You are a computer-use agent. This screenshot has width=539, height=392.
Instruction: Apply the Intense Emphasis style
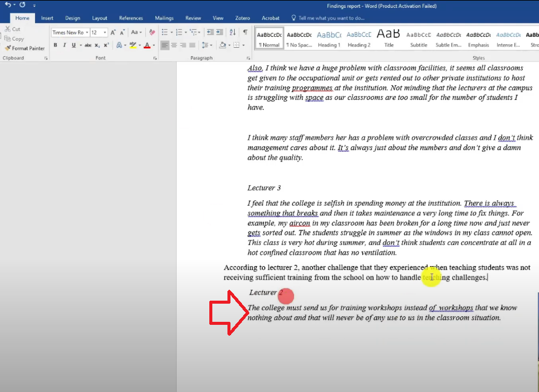(x=508, y=39)
